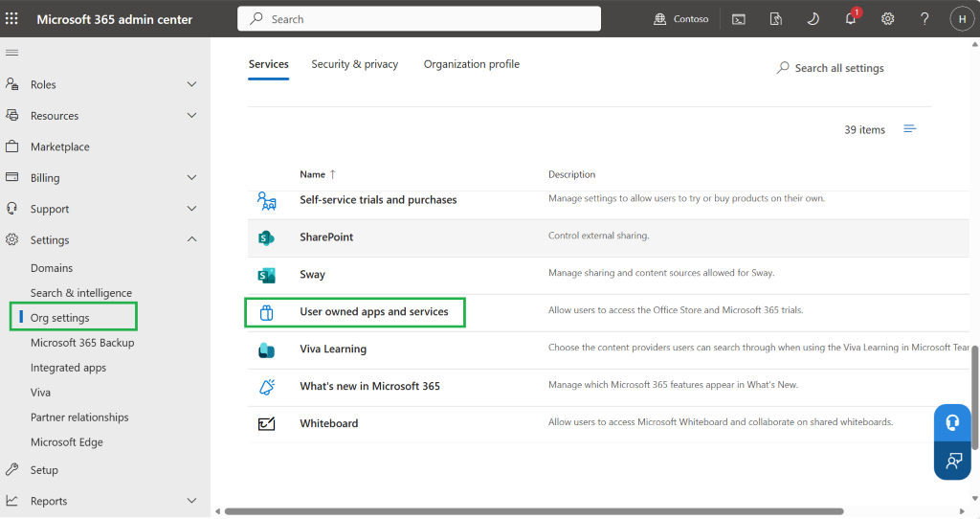
Task: Open Partner relationships
Action: click(79, 417)
